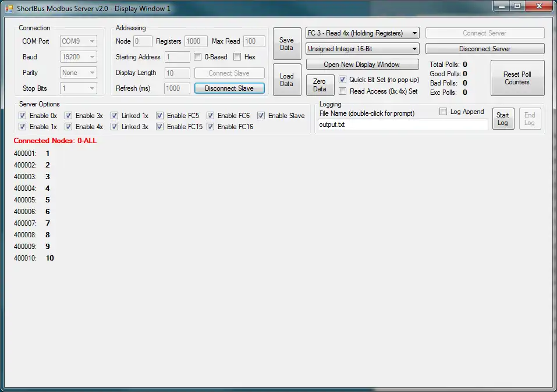Click the Zero Data button
The width and height of the screenshot is (557, 392).
[320, 85]
